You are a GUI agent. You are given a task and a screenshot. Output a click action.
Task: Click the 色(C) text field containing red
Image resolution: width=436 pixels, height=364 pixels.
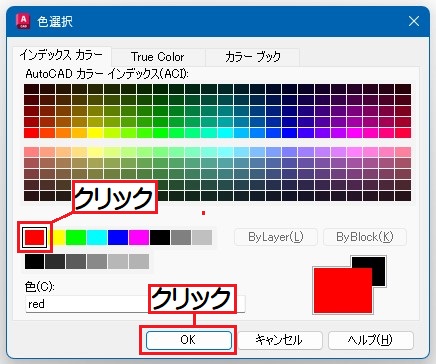[x=135, y=304]
